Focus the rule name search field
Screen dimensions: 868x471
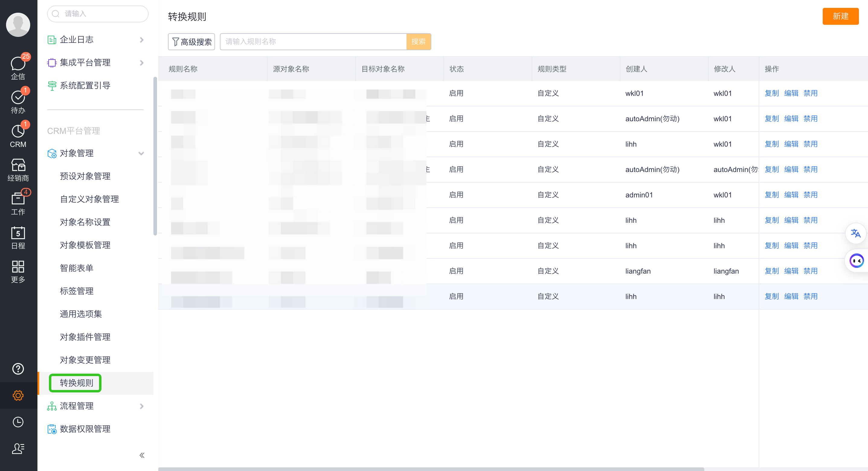click(x=313, y=41)
